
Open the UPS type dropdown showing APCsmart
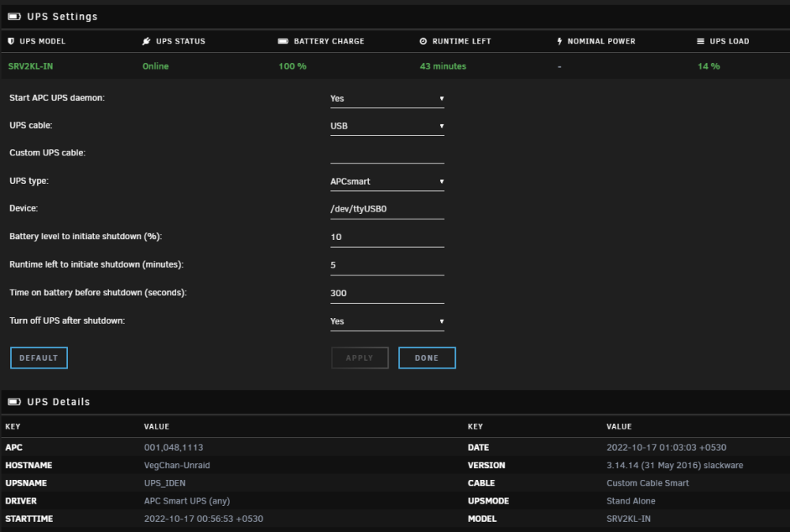pos(387,182)
